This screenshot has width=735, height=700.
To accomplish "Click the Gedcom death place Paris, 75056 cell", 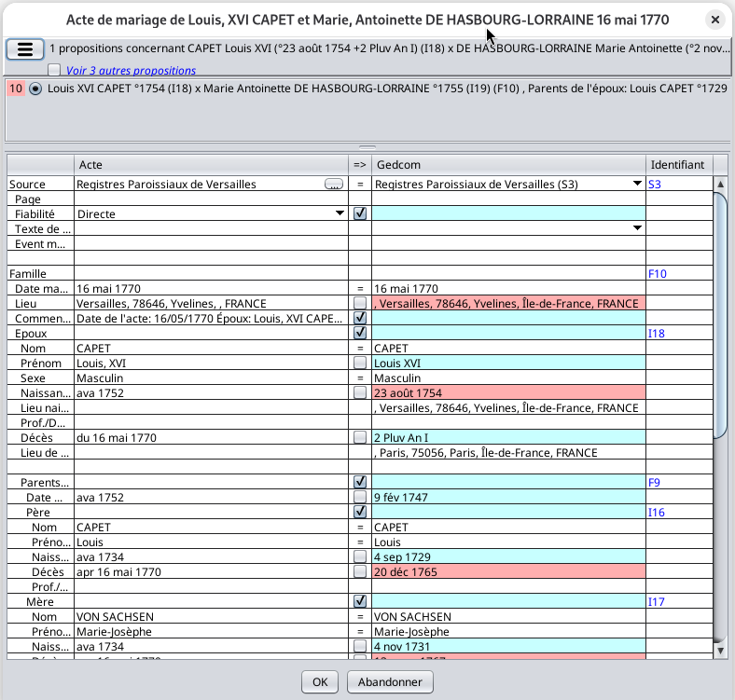I will pyautogui.click(x=508, y=453).
